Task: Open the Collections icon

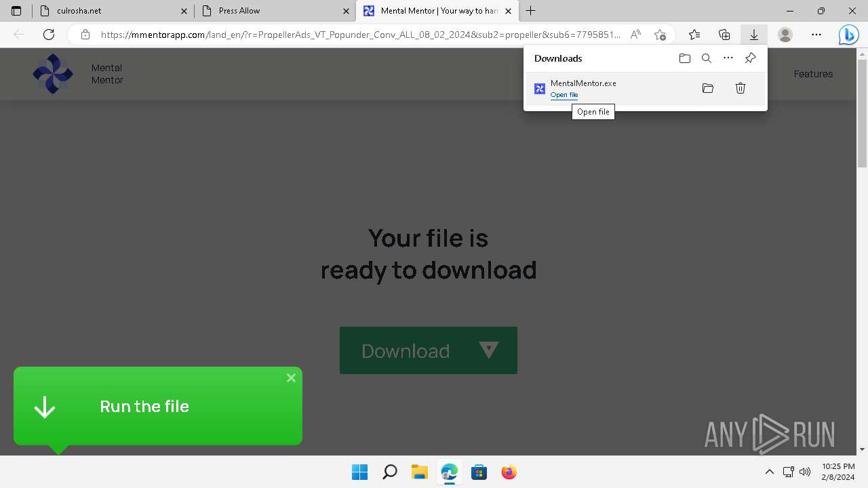Action: click(x=724, y=35)
